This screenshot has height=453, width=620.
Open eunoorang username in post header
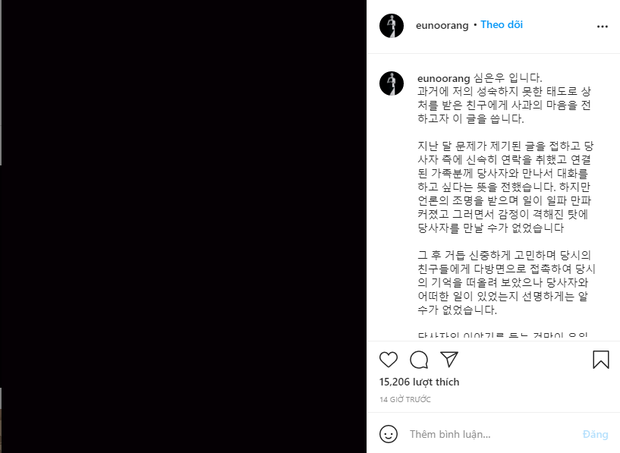tap(442, 26)
